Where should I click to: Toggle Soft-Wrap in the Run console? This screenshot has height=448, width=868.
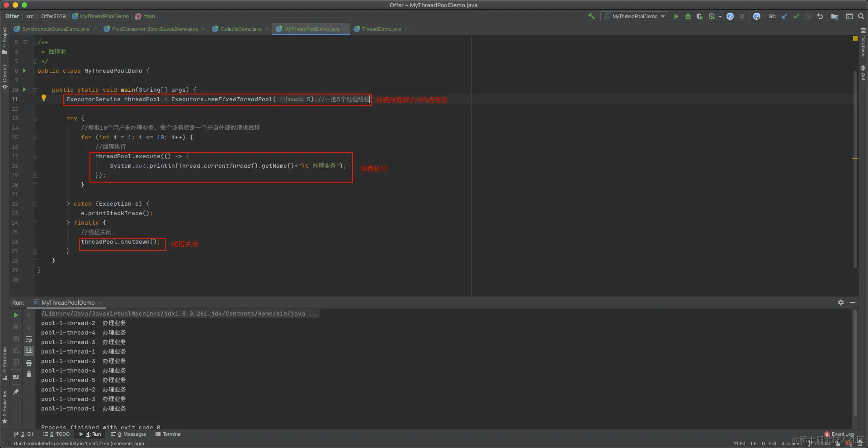29,339
